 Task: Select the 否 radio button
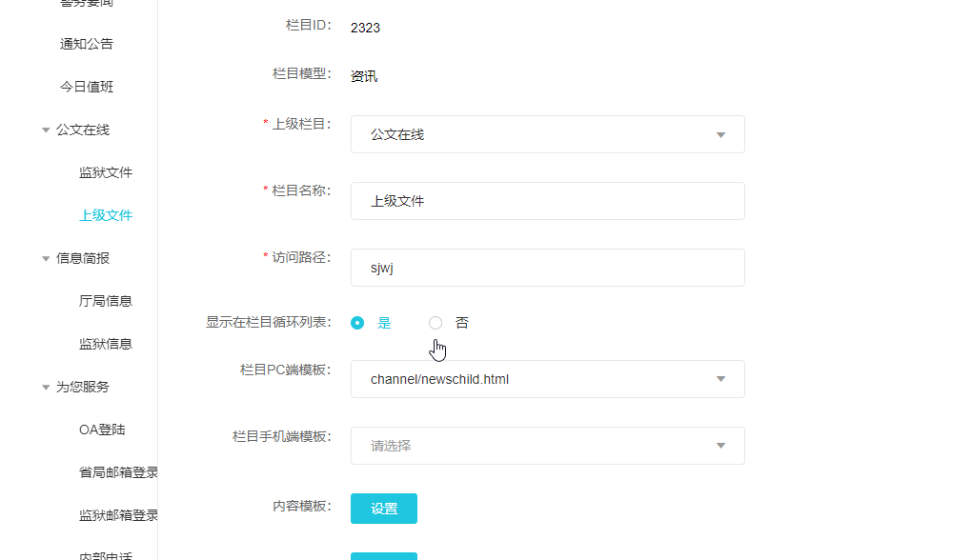[x=436, y=323]
